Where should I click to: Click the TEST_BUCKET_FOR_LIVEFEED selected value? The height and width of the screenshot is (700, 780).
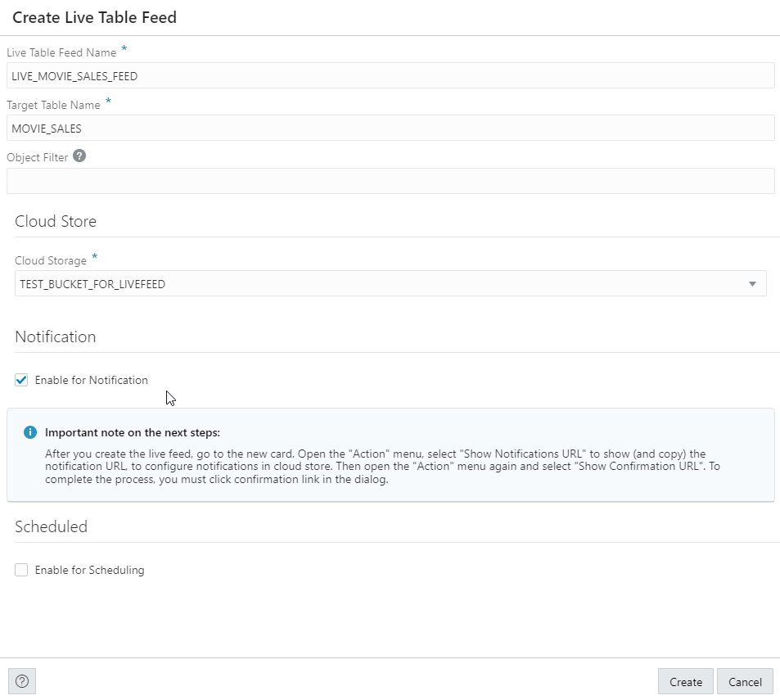tap(92, 284)
